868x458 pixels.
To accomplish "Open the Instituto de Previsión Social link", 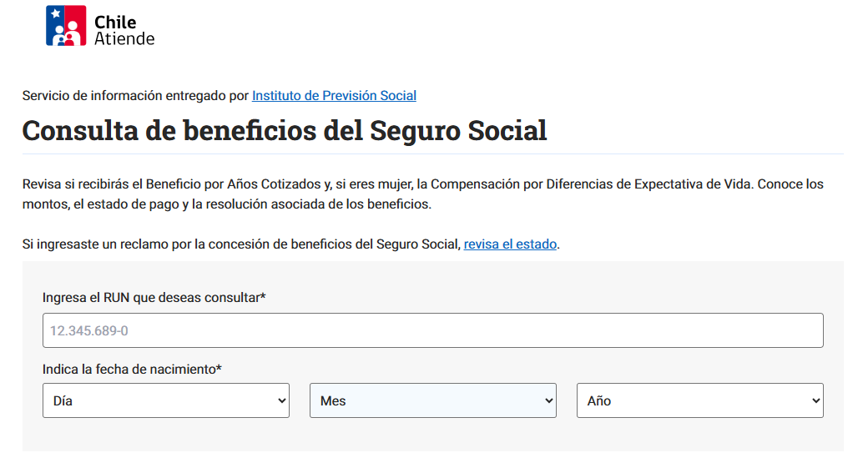I will pyautogui.click(x=334, y=96).
